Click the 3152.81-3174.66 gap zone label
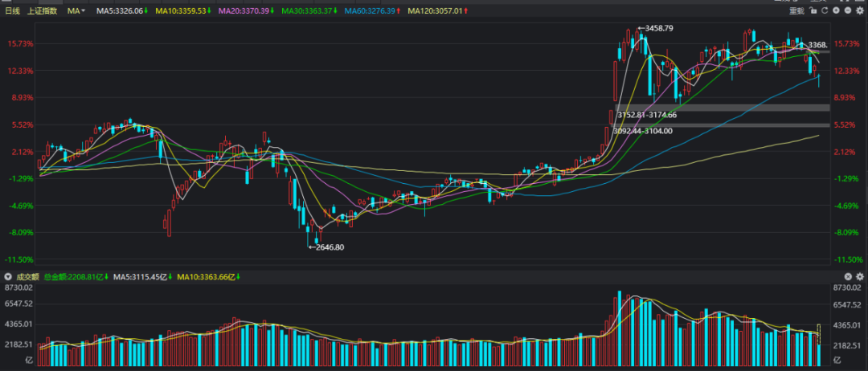This screenshot has height=371, width=868. pyautogui.click(x=647, y=115)
